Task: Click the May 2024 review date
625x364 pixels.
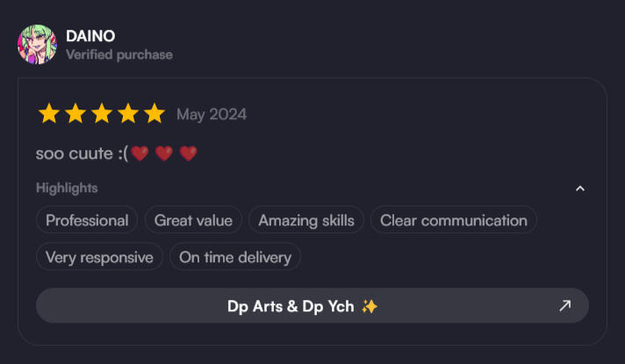Action: point(212,114)
